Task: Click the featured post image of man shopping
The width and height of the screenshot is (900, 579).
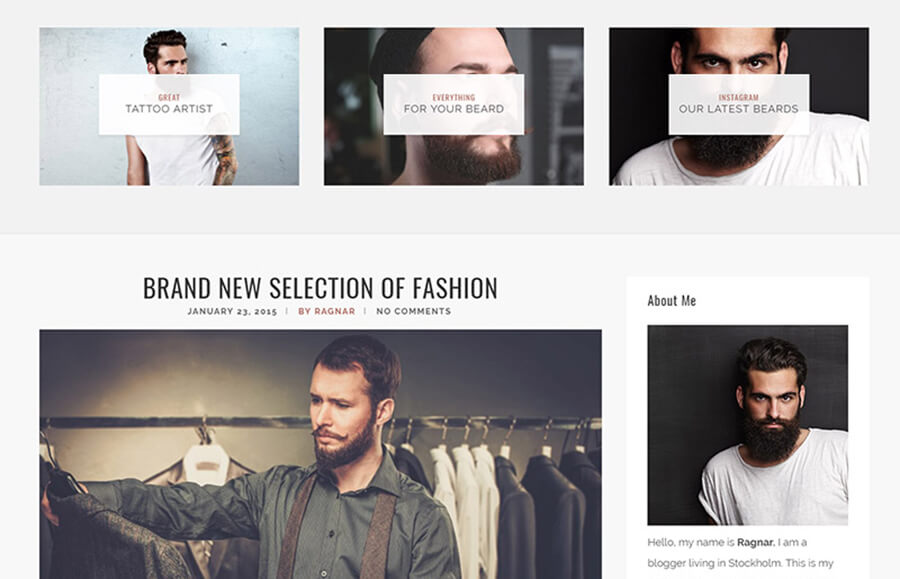Action: point(320,454)
